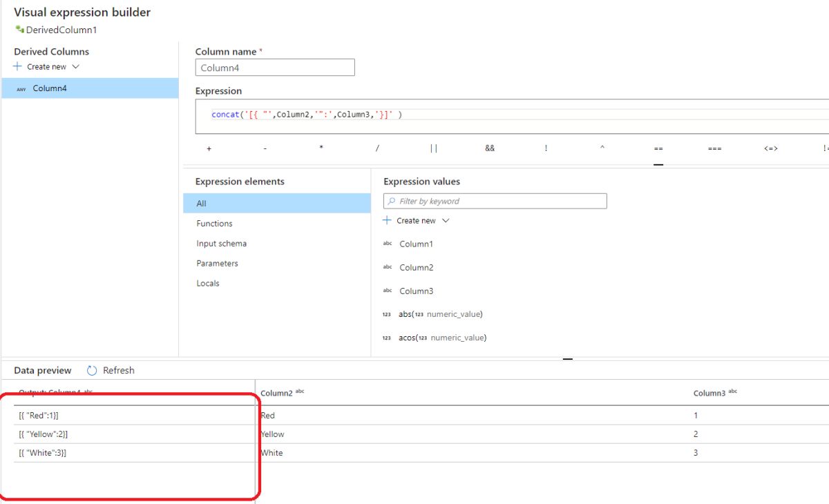Insert Column1 from Expression values

[x=416, y=244]
